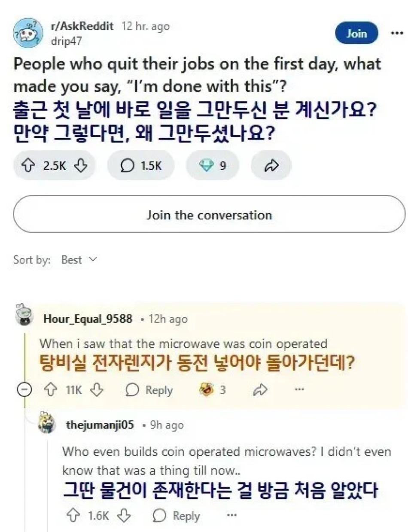Downvote Hour_Equal_9588's microwave comment
408x532 pixels.
pyautogui.click(x=99, y=390)
